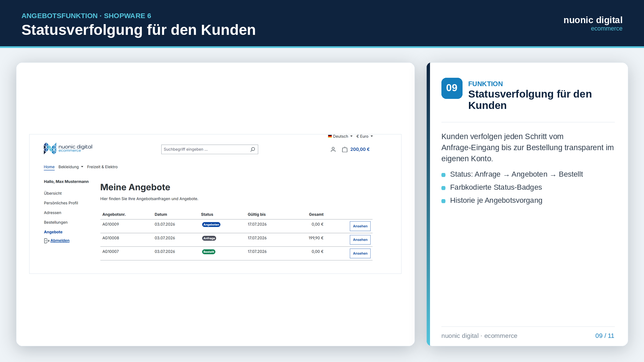
Task: Expand the Bekleidung navigation menu
Action: 71,167
